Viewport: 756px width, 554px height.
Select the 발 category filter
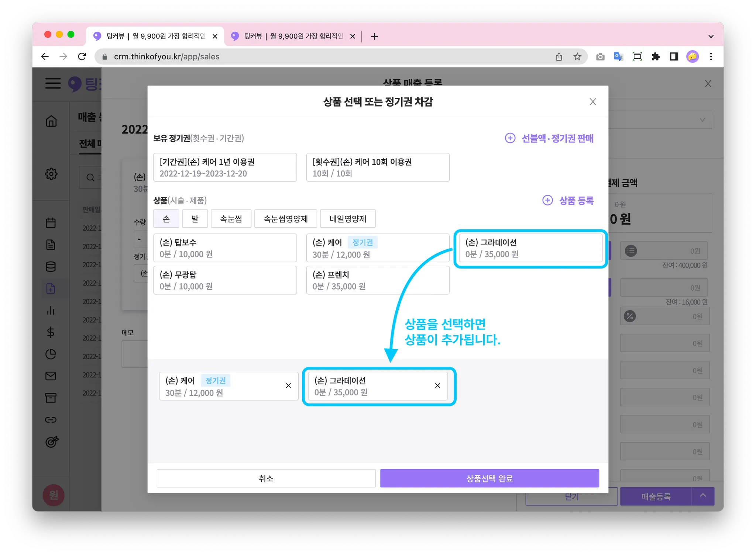(195, 219)
